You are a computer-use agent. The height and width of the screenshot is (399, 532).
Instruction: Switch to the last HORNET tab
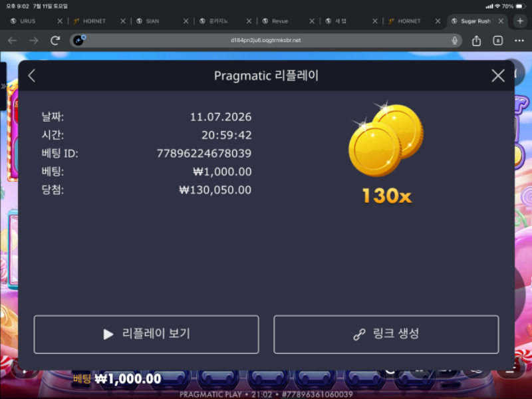pyautogui.click(x=409, y=21)
